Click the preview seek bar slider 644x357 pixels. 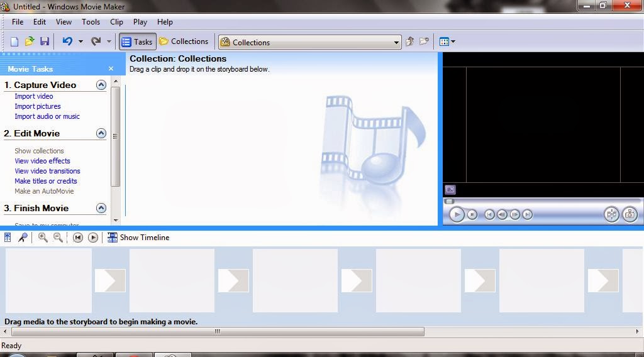[449, 201]
